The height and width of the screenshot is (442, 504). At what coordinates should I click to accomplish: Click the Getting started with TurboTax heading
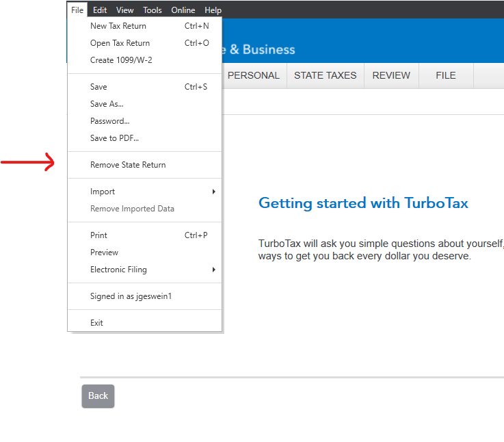363,203
